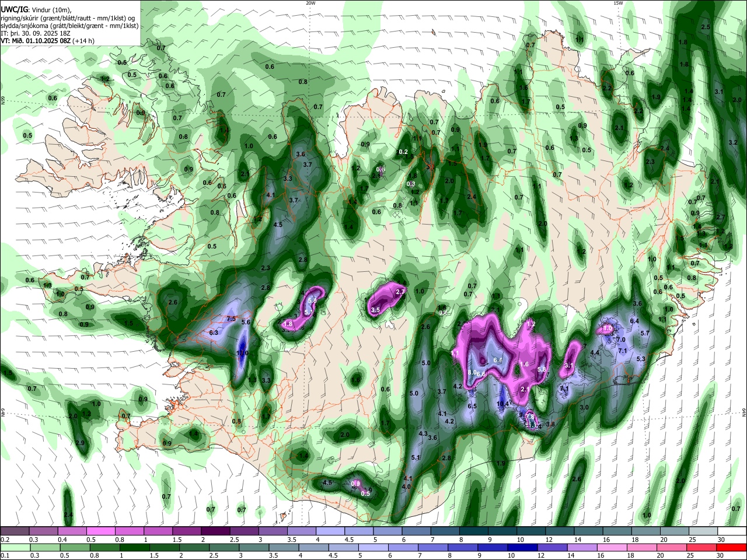This screenshot has height=560, width=747.
Task: Click the rain-scale swatch between 5 and 6
Action: click(x=373, y=547)
